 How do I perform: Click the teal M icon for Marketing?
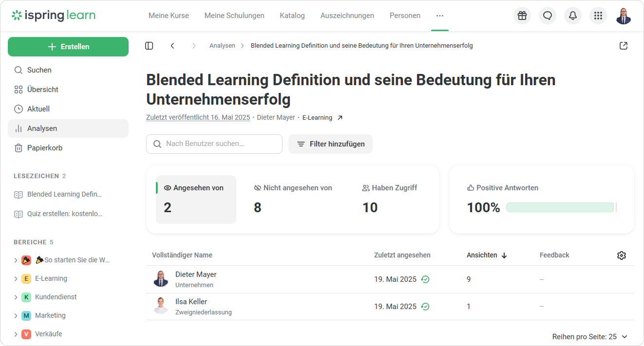(26, 315)
